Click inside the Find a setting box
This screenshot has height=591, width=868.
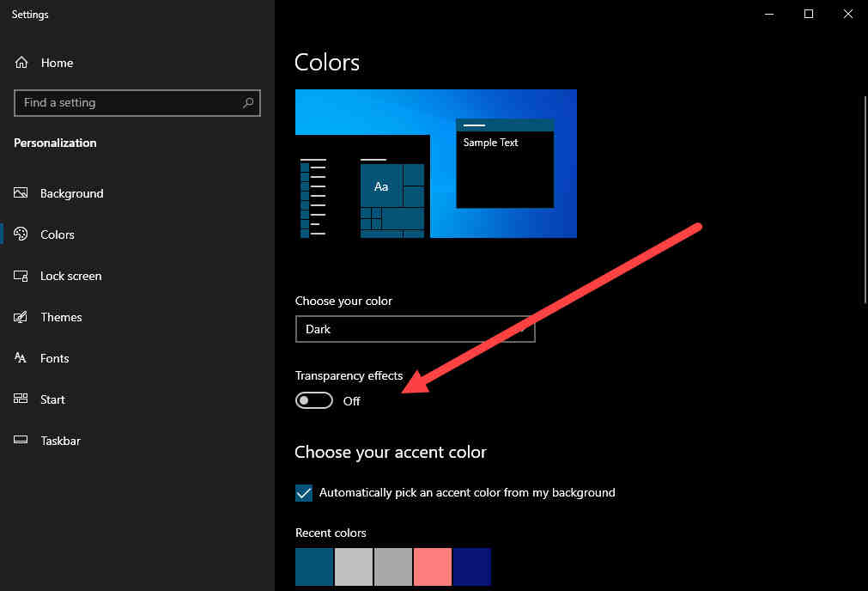click(129, 103)
